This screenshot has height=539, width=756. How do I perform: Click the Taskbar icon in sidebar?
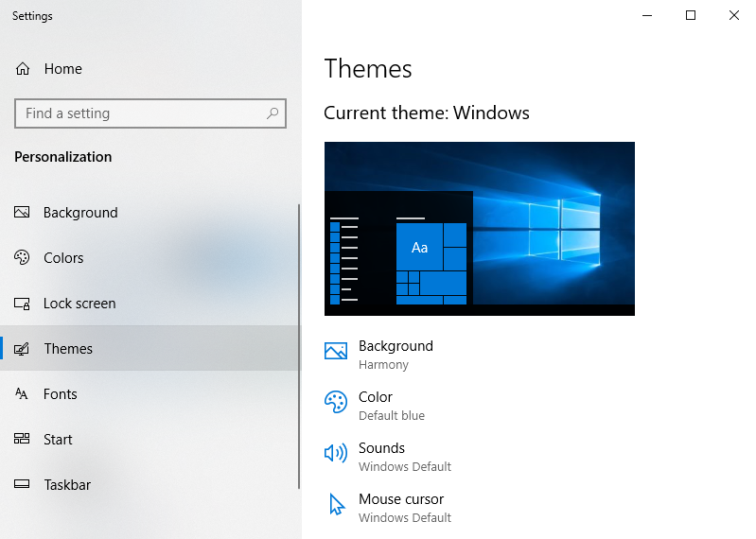click(22, 484)
